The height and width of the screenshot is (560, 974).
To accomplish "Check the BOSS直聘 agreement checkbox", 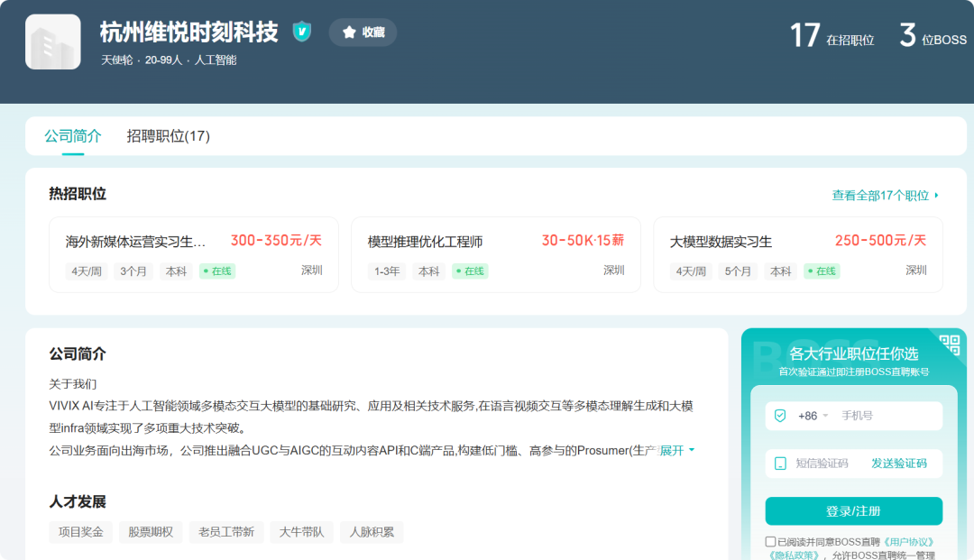I will (x=770, y=541).
